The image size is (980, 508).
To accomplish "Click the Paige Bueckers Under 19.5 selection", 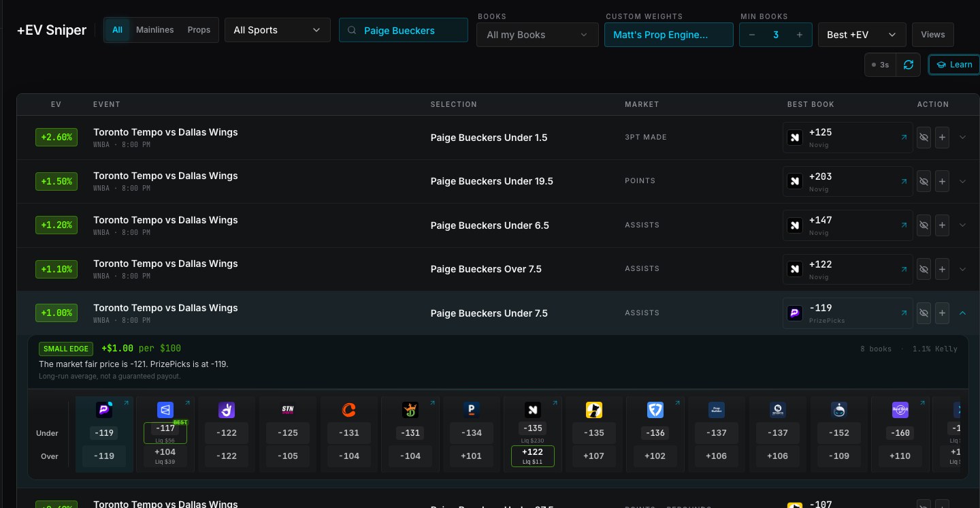I will pyautogui.click(x=492, y=181).
